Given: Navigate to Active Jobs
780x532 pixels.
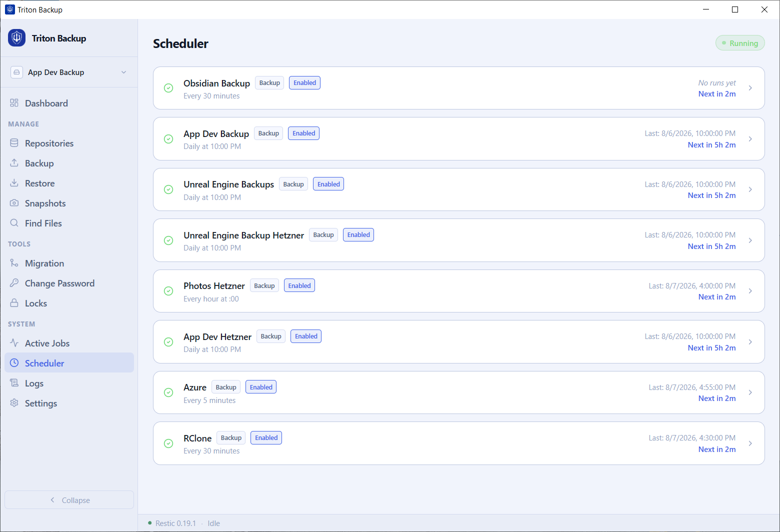Looking at the screenshot, I should pos(69,343).
